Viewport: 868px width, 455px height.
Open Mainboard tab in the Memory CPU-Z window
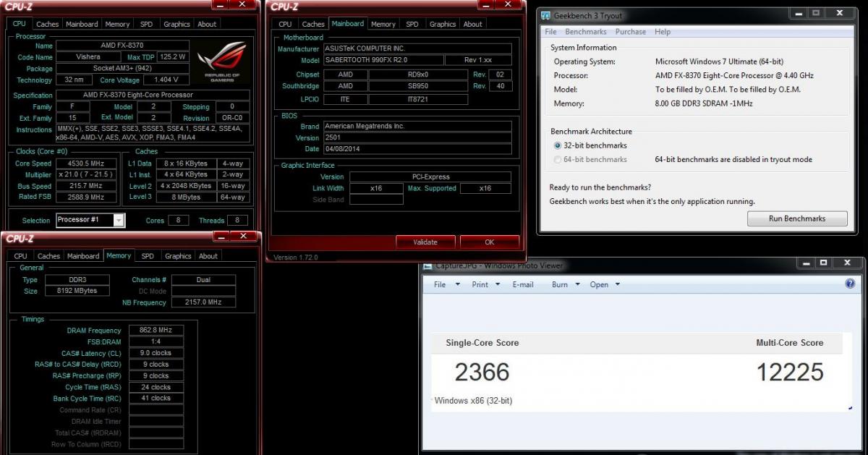(x=83, y=256)
